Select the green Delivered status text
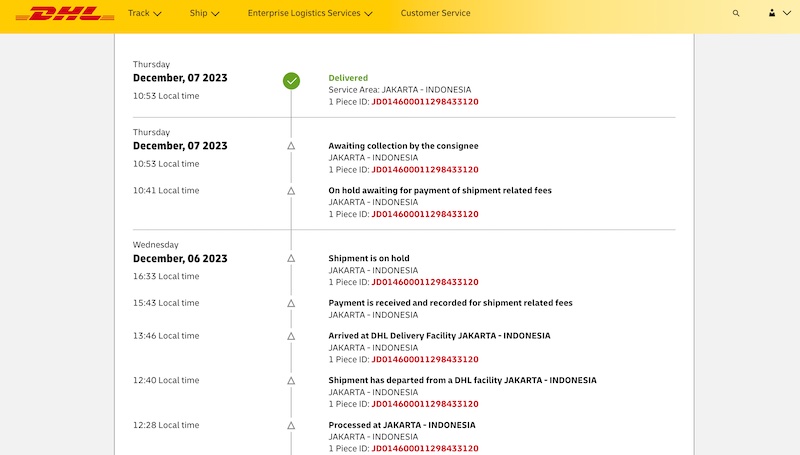This screenshot has width=800, height=455. pos(348,78)
